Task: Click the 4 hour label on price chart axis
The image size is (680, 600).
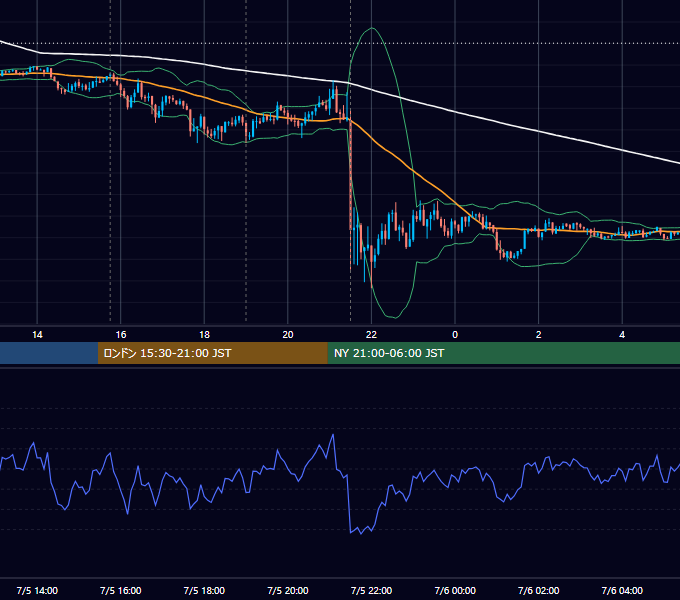Action: pos(622,335)
